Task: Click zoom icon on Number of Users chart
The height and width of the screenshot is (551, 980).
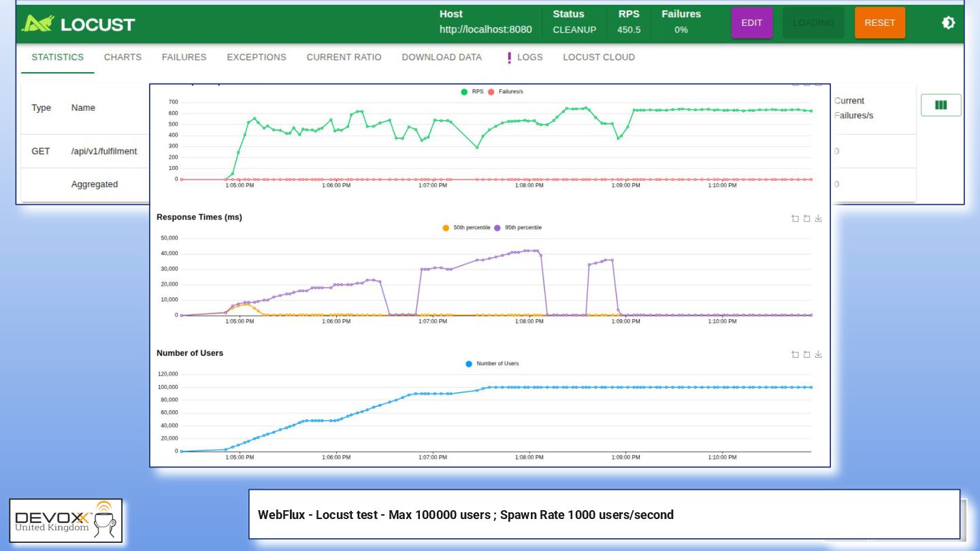Action: point(795,354)
